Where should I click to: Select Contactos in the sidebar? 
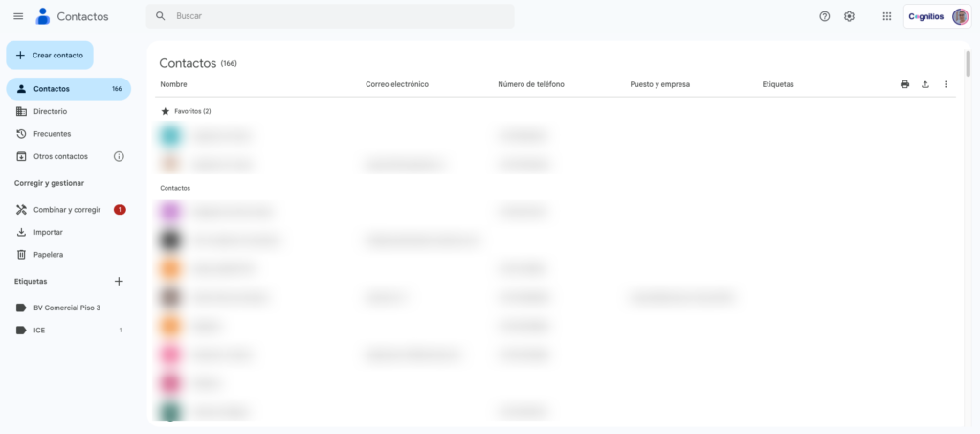[68, 89]
